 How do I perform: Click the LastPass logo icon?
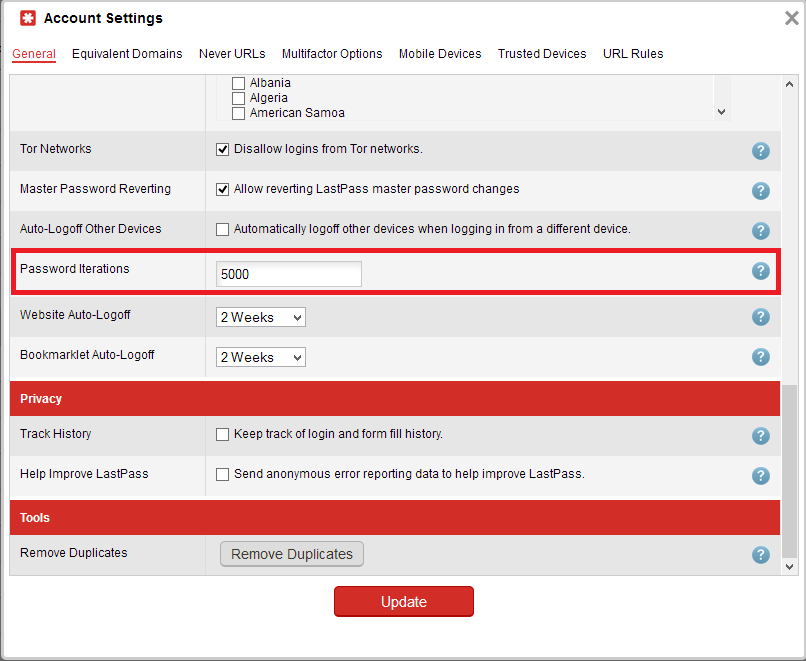point(28,18)
